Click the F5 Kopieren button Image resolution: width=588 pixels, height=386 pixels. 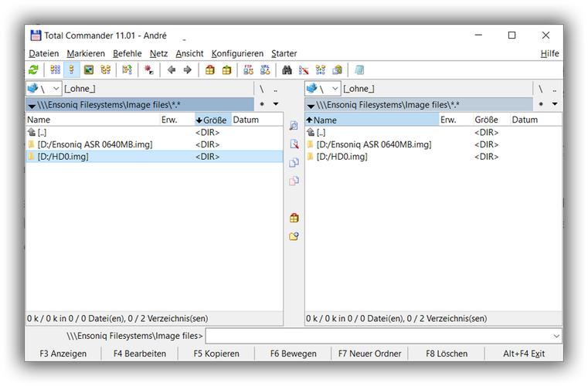(x=216, y=354)
